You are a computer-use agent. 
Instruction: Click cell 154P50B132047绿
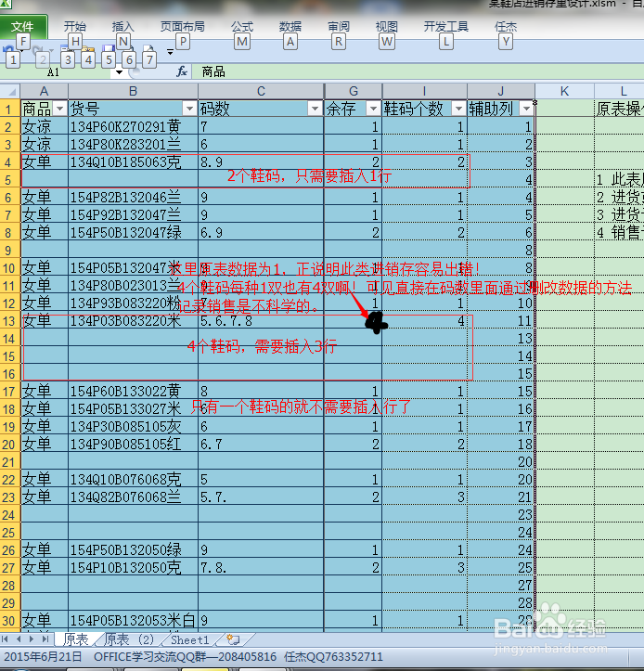coord(133,232)
